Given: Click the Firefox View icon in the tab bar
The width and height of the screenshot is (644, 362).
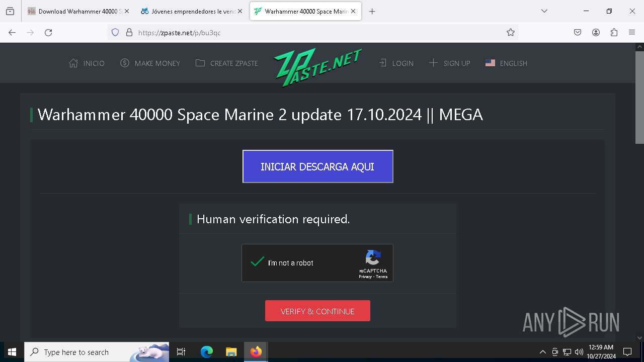Looking at the screenshot, I should (x=10, y=11).
